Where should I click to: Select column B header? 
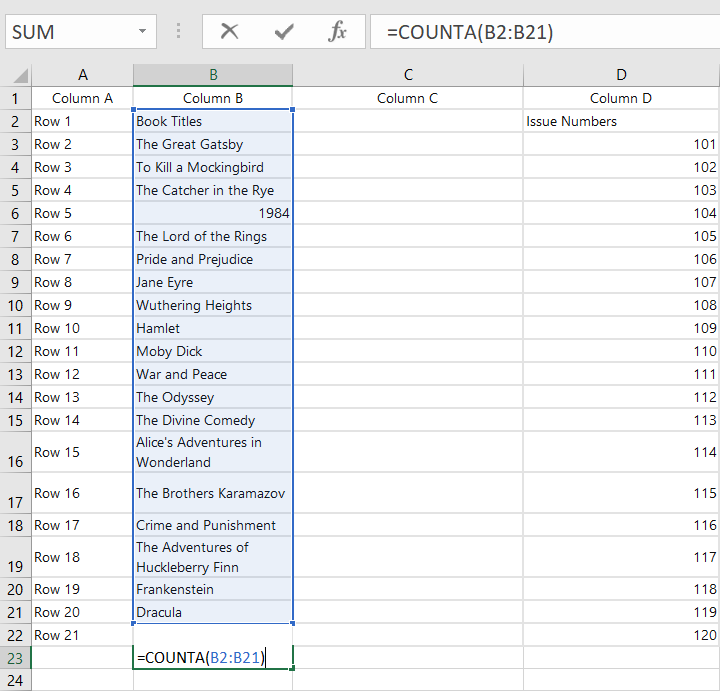point(213,75)
